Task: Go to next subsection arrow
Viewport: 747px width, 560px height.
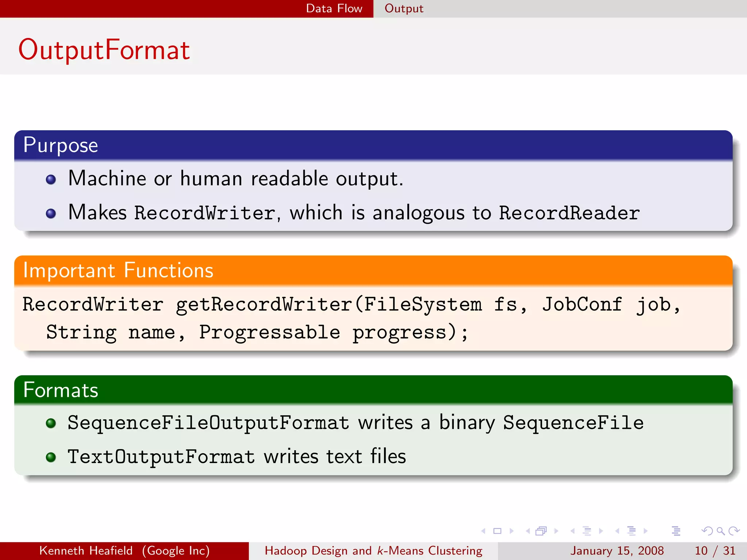Action: [601, 531]
